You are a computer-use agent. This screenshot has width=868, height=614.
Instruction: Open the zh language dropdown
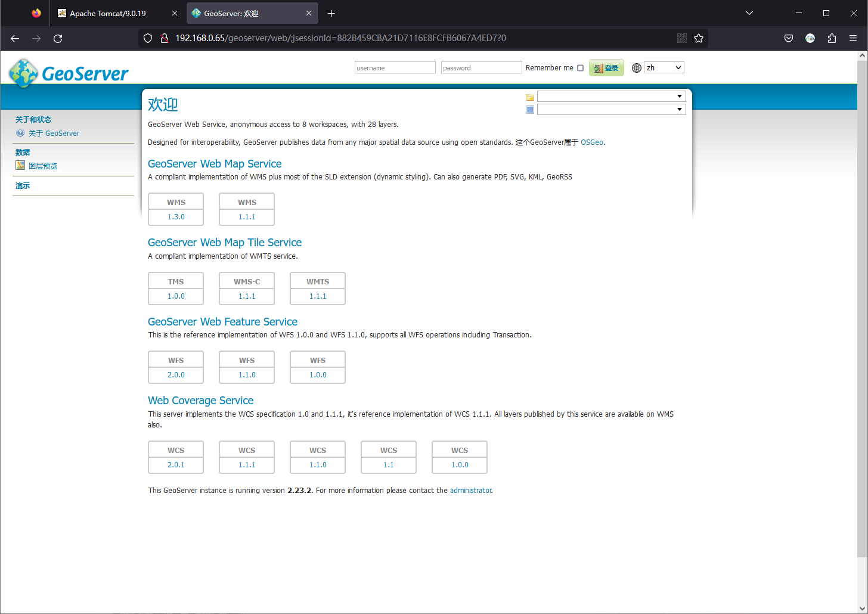[x=664, y=68]
